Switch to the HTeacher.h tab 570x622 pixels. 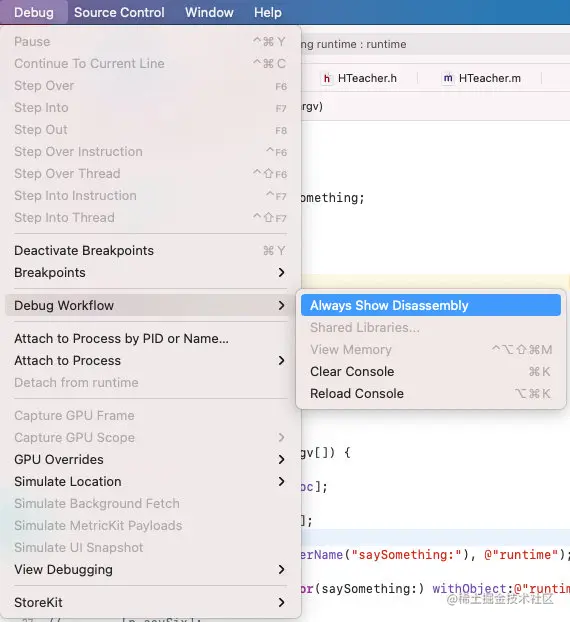pyautogui.click(x=359, y=79)
